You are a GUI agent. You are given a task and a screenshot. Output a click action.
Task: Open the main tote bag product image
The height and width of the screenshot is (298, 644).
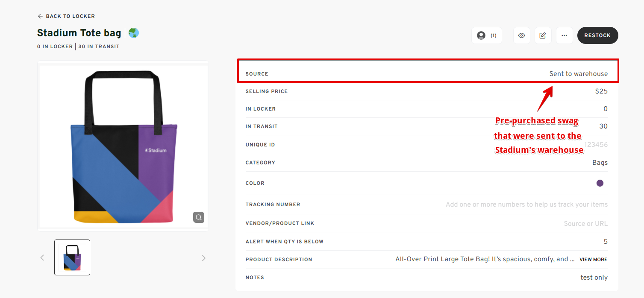123,146
